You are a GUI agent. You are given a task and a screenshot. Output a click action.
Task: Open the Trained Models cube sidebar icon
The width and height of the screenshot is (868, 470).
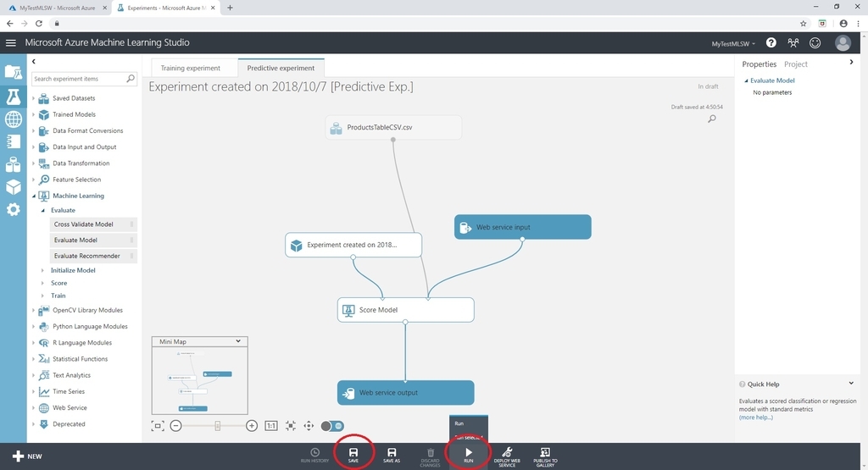[x=14, y=187]
